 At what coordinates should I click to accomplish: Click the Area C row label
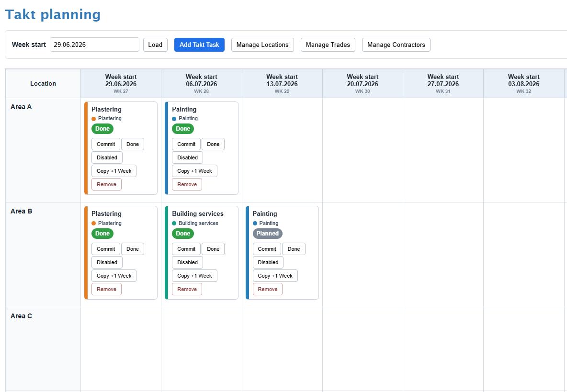(x=22, y=316)
